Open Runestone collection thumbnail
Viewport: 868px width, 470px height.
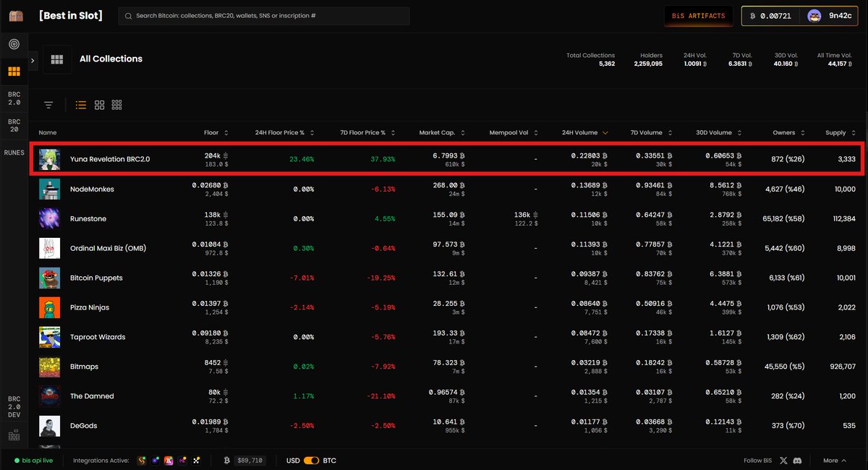50,218
